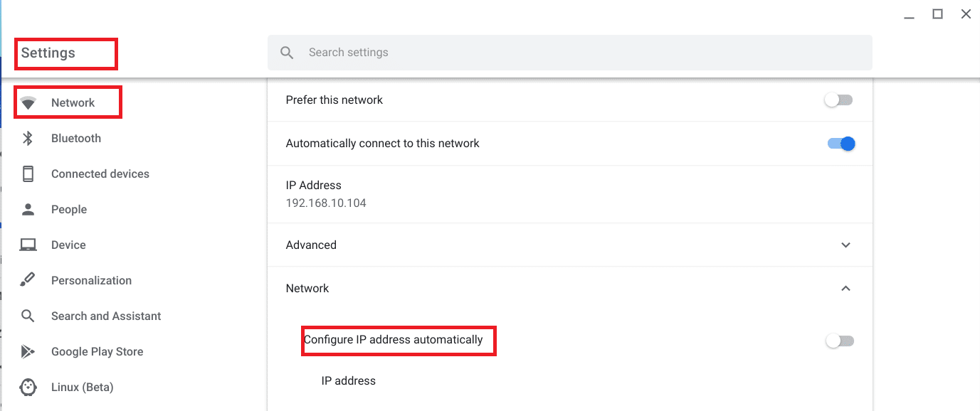Screen dimensions: 980x411
Task: Enable Configure IP address automatically
Action: [x=838, y=341]
